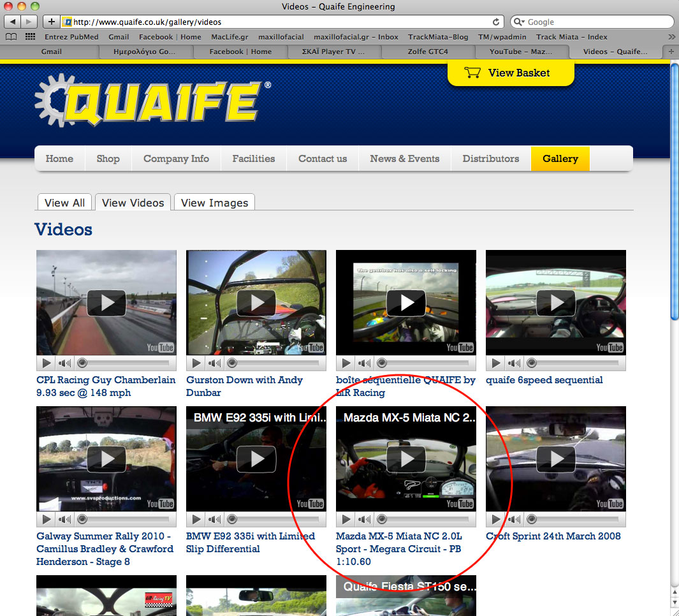The height and width of the screenshot is (616, 679).
Task: Open Galway Summer Rally 2010 title link
Action: pyautogui.click(x=105, y=548)
